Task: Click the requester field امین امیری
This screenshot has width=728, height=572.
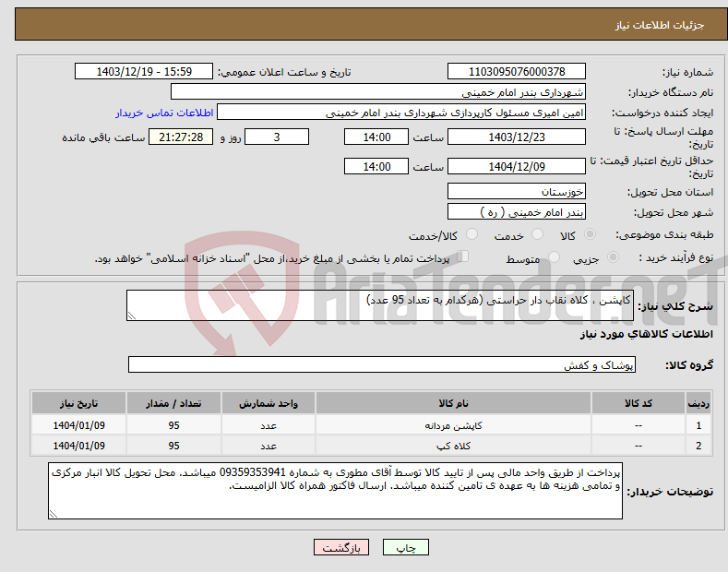Action: coord(401,113)
